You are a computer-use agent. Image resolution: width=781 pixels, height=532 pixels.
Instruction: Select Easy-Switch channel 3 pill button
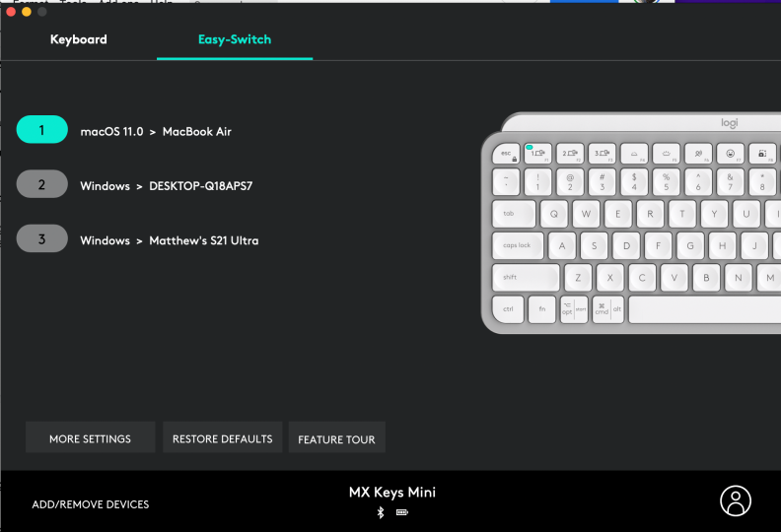coord(41,238)
